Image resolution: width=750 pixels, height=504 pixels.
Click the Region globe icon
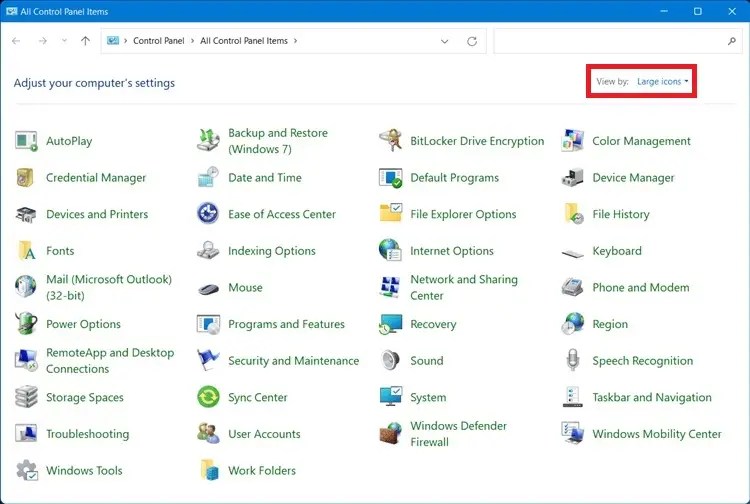coord(573,323)
